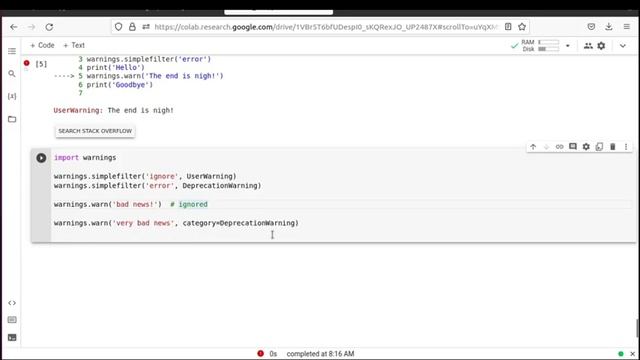The height and width of the screenshot is (360, 640).
Task: Move cell up with arrow icon
Action: (x=533, y=147)
